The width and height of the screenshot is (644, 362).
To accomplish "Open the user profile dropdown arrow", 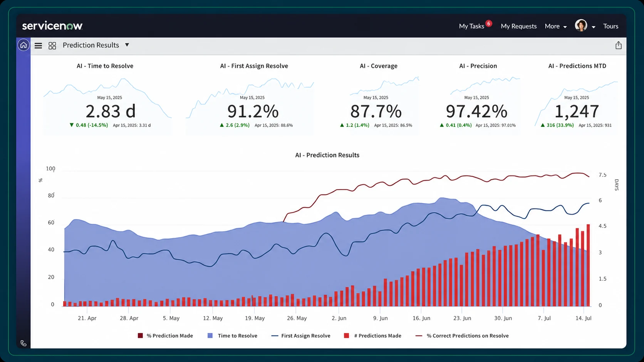I will 594,27.
